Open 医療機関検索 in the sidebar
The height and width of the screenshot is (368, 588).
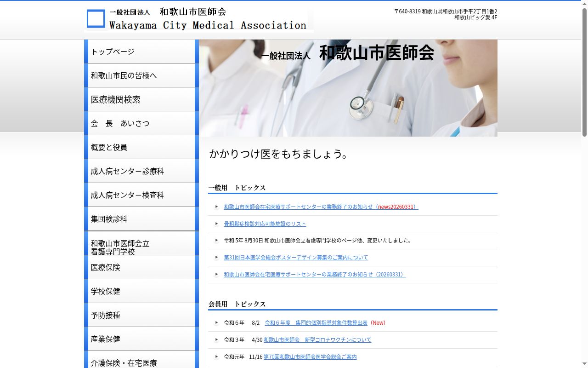(x=141, y=99)
